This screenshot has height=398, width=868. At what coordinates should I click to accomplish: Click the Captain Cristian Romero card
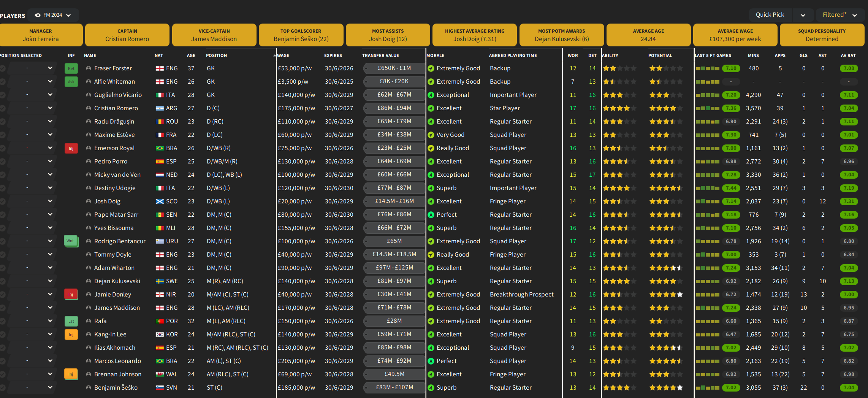(x=127, y=35)
